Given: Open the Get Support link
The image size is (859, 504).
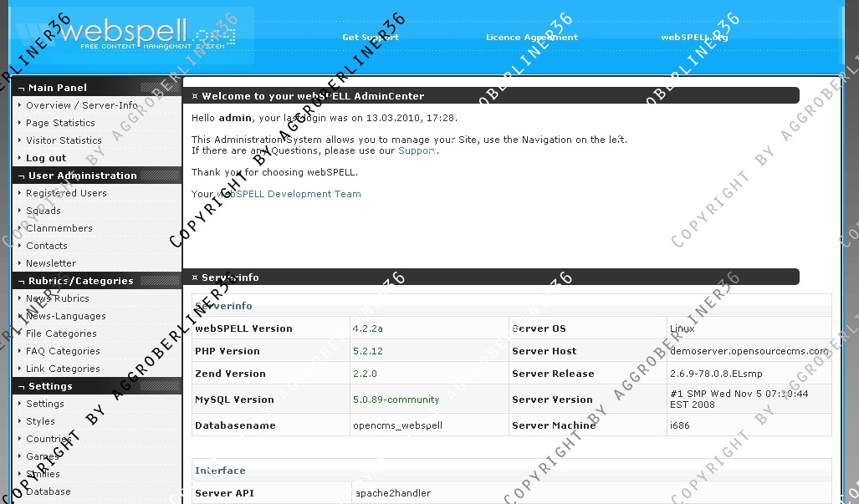Looking at the screenshot, I should (x=371, y=38).
